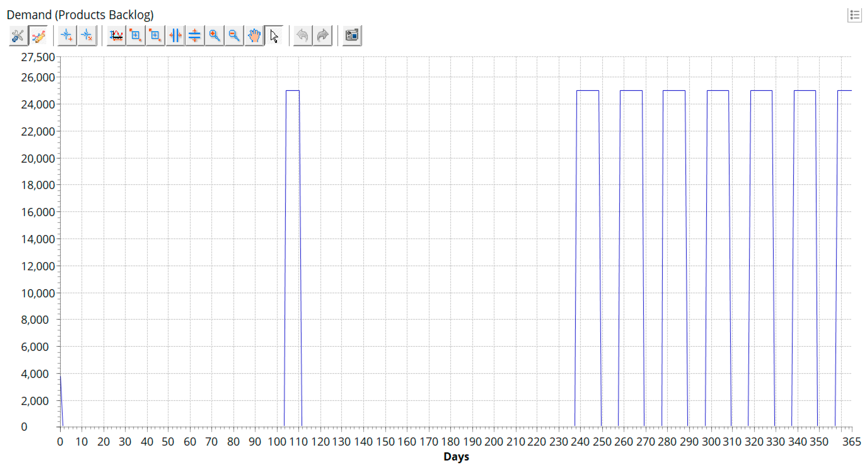Toggle the arrow pointer selection tool

[274, 35]
